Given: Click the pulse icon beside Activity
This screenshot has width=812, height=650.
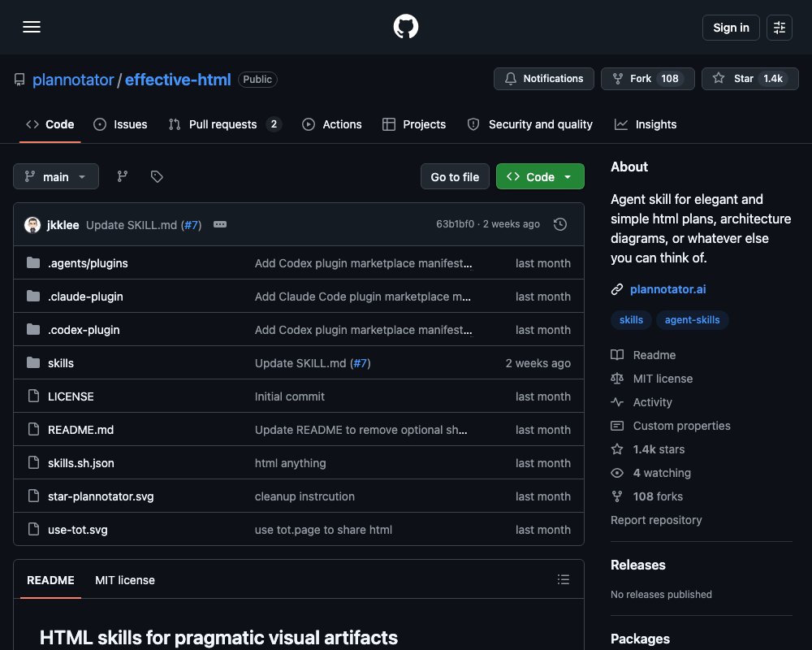Looking at the screenshot, I should 617,402.
